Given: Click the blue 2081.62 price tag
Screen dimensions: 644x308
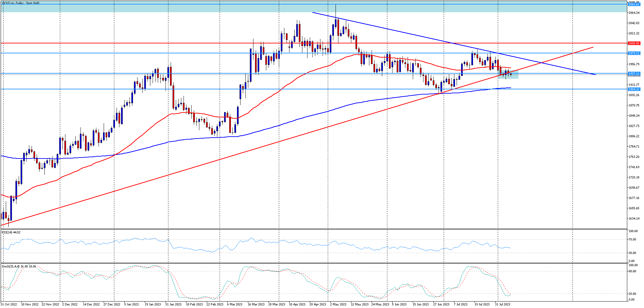Looking at the screenshot, I should click(x=634, y=5).
